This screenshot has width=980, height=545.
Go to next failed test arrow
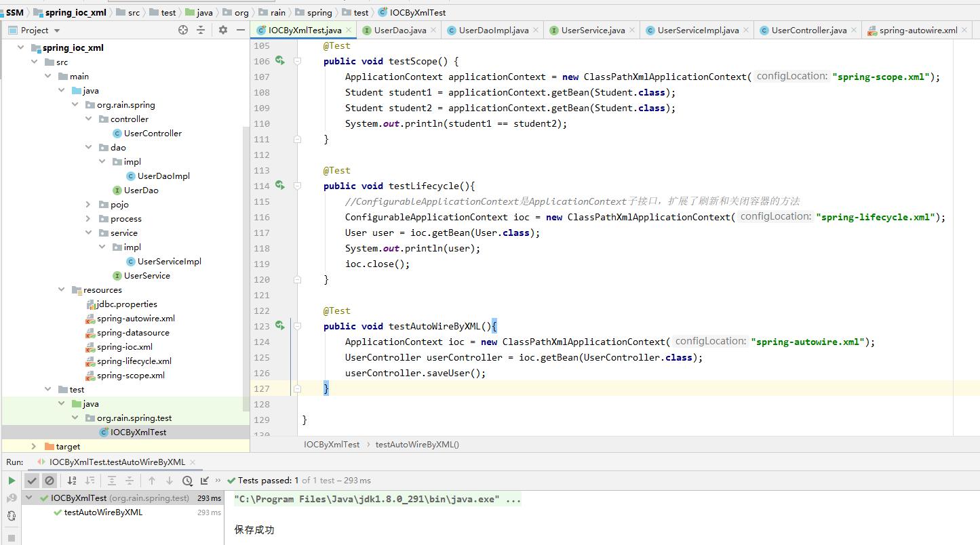(170, 481)
